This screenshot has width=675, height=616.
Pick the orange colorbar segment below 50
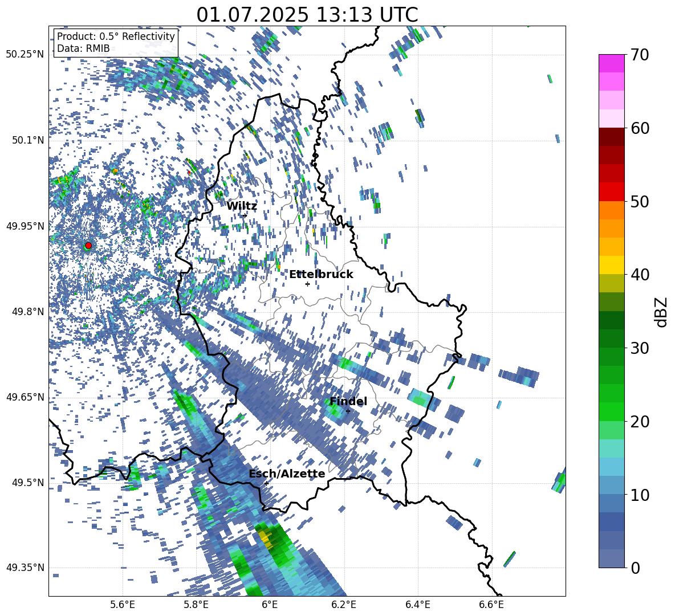click(611, 210)
